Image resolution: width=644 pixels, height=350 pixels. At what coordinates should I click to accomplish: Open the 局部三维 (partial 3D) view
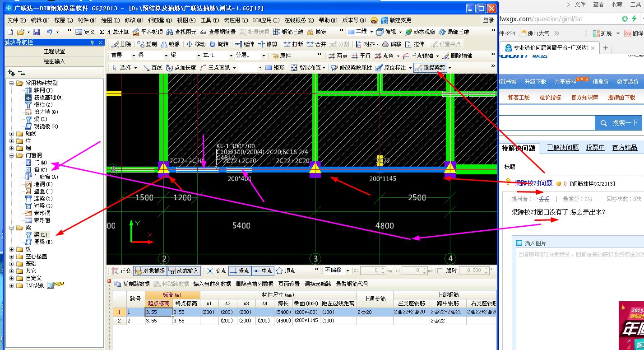(x=454, y=32)
